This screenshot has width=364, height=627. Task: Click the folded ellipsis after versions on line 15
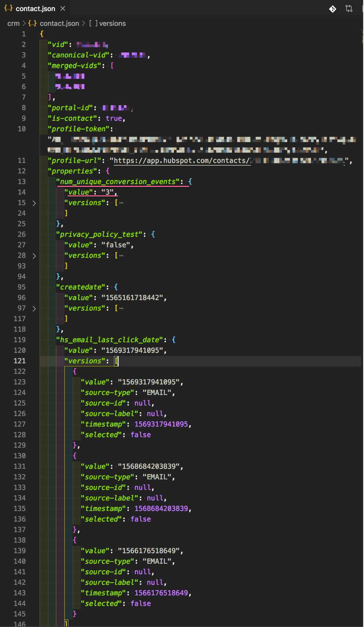click(x=121, y=203)
